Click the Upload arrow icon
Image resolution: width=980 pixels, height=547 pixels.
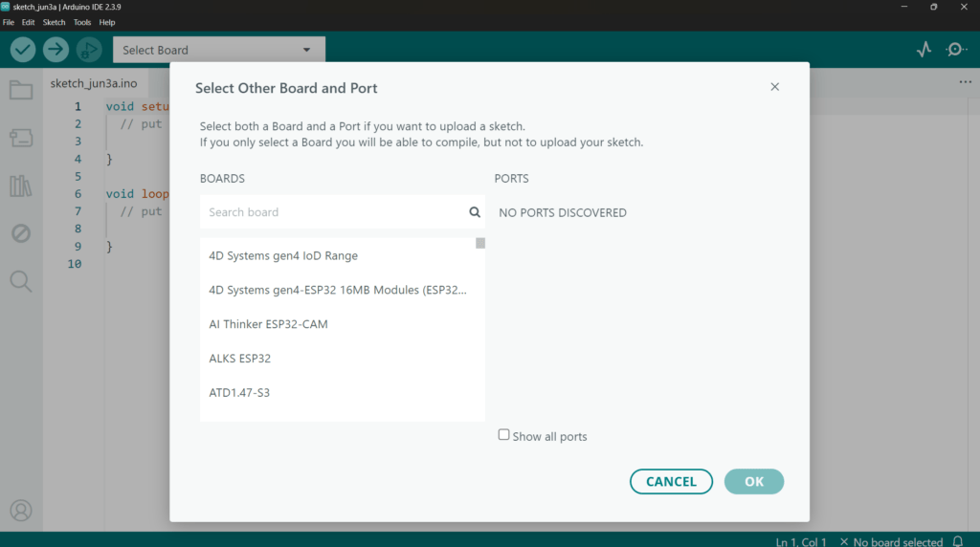[56, 50]
